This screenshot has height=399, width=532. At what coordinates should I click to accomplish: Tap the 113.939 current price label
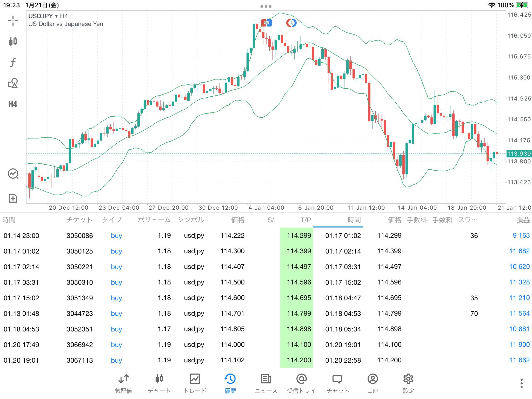point(519,154)
